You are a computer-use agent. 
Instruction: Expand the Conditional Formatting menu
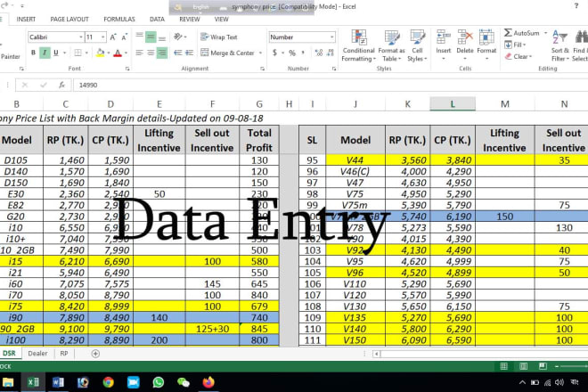click(x=358, y=45)
